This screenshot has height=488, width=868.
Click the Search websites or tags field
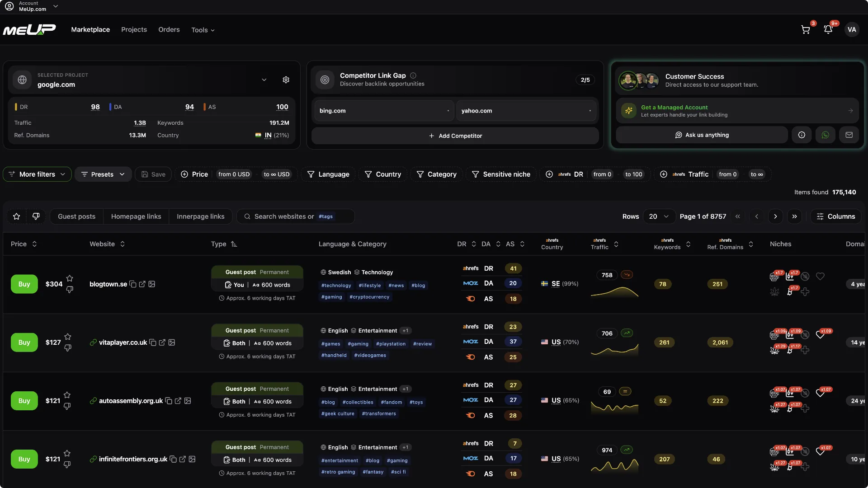click(296, 216)
